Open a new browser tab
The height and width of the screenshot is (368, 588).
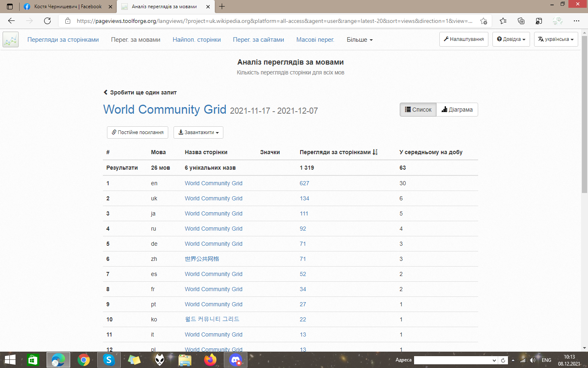(222, 7)
